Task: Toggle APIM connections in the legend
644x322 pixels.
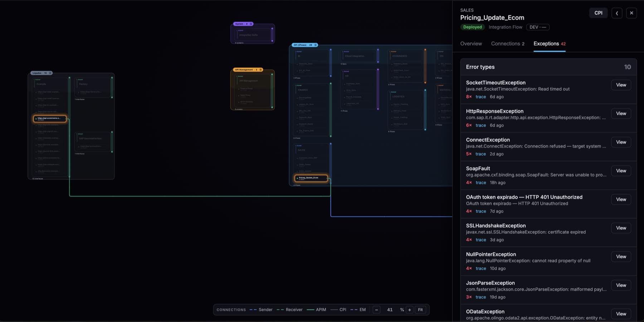Action: (316, 310)
